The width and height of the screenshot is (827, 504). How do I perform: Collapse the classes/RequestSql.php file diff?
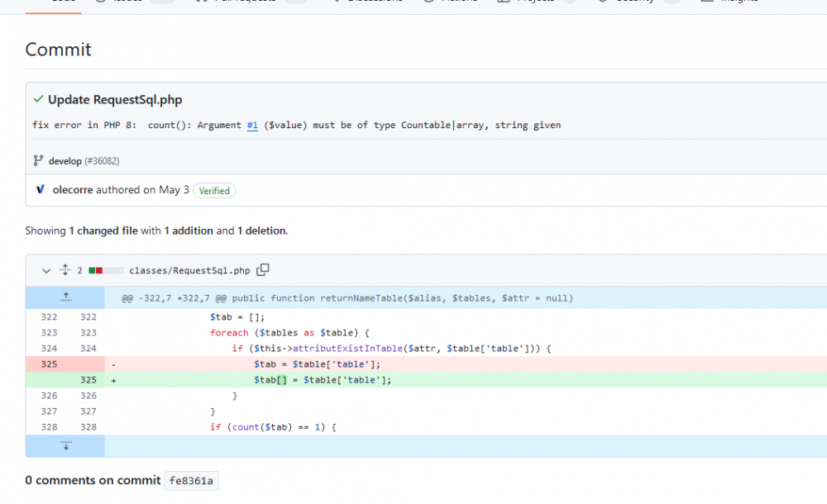[46, 270]
